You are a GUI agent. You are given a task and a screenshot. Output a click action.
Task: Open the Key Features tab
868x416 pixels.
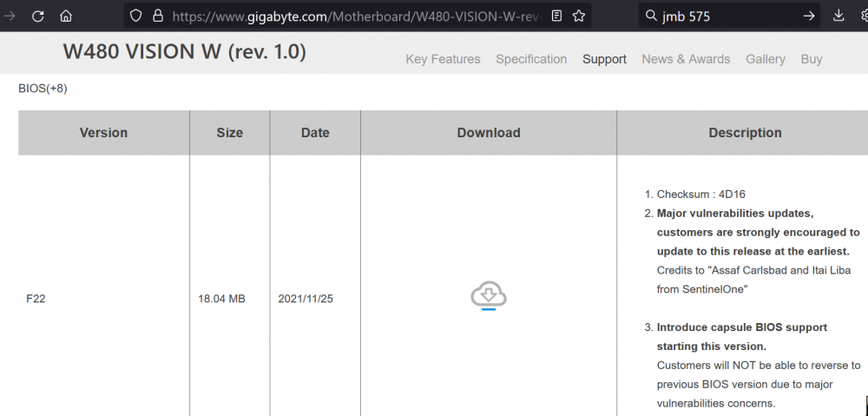(443, 59)
